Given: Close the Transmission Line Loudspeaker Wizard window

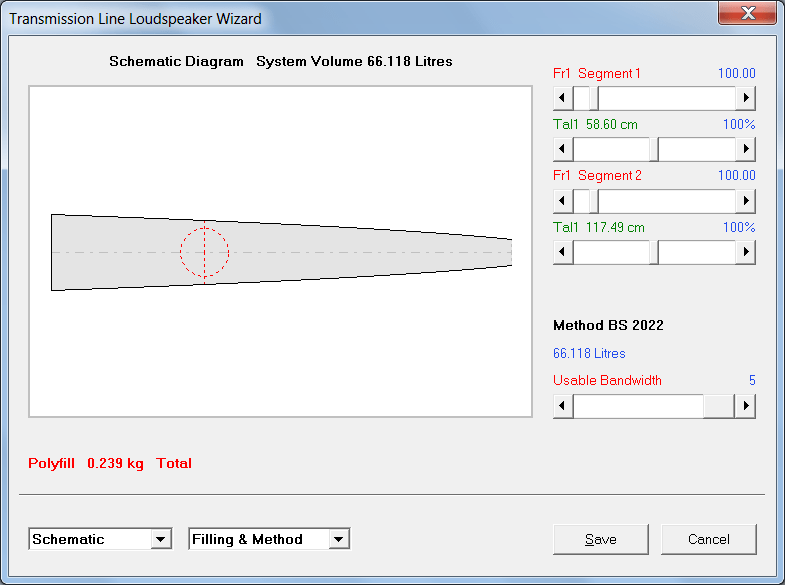Looking at the screenshot, I should click(748, 13).
